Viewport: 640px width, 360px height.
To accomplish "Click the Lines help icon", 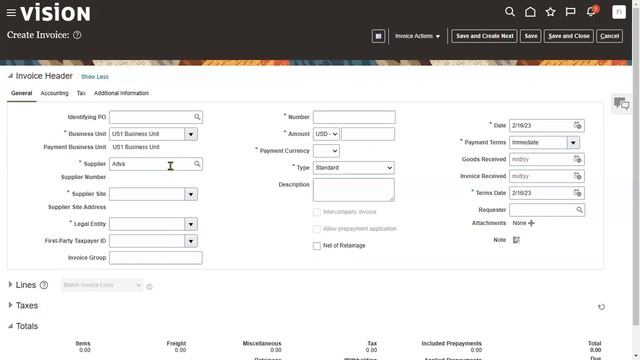I will 44,285.
